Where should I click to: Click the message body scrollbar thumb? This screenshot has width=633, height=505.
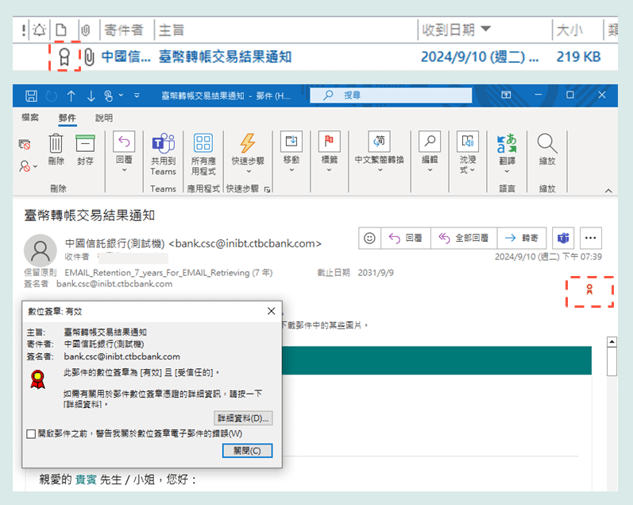coord(612,362)
